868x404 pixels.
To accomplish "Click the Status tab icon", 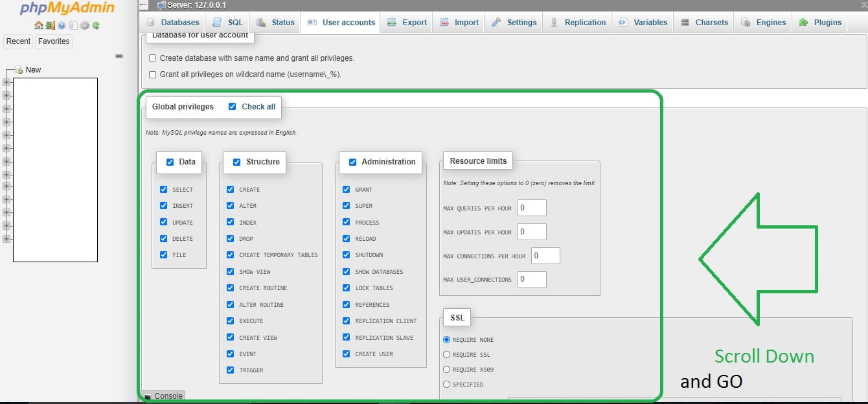I will (x=261, y=22).
